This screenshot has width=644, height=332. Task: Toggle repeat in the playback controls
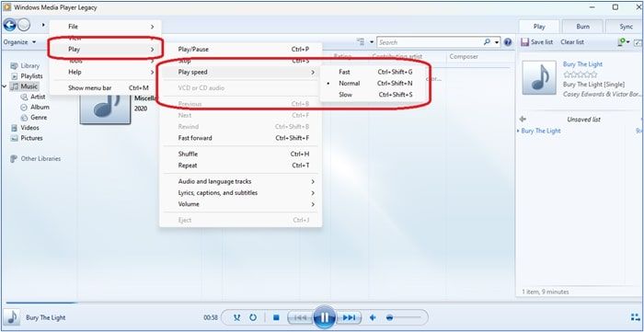[253, 317]
